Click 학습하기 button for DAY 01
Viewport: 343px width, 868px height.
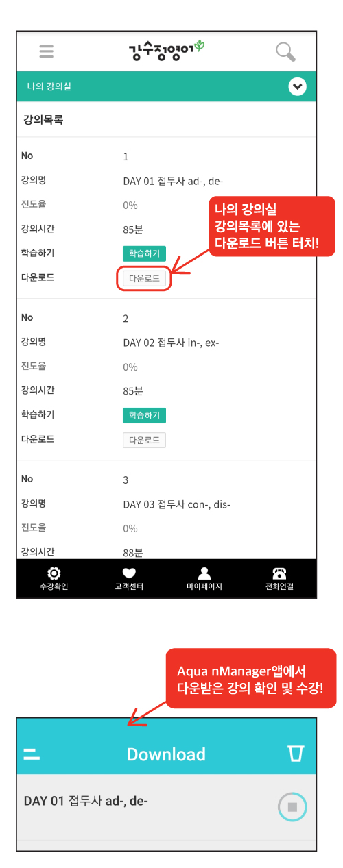pos(144,253)
